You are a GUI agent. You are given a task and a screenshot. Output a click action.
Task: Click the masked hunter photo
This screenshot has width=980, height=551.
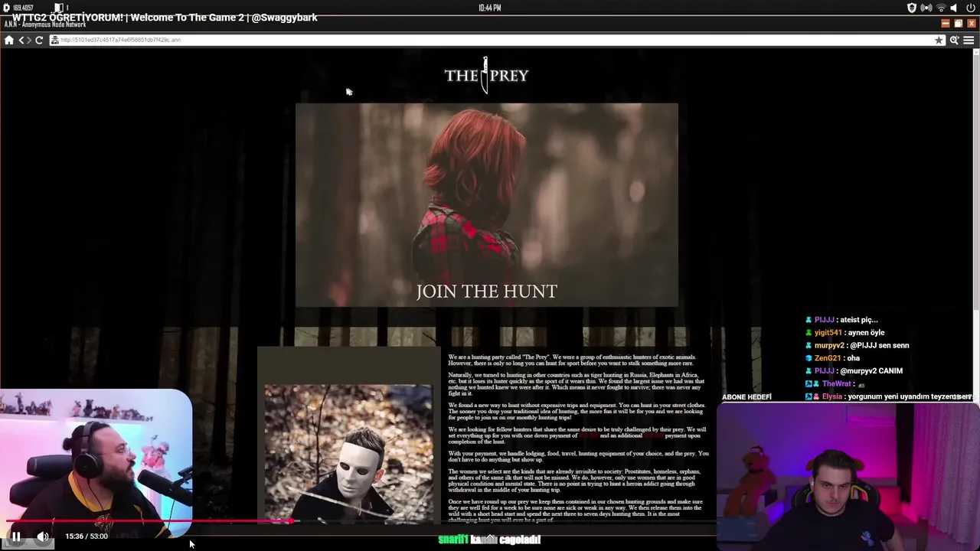(348, 453)
